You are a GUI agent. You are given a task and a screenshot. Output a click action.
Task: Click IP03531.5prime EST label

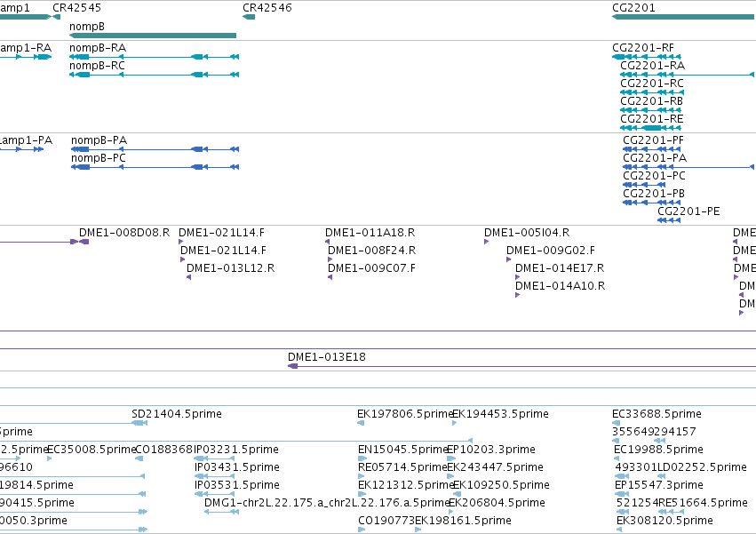(237, 486)
